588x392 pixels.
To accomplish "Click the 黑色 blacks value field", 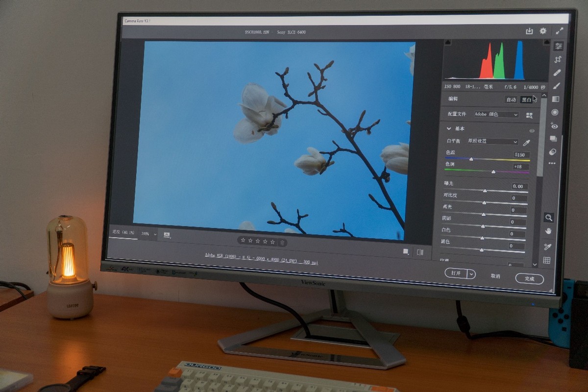I will (x=516, y=246).
